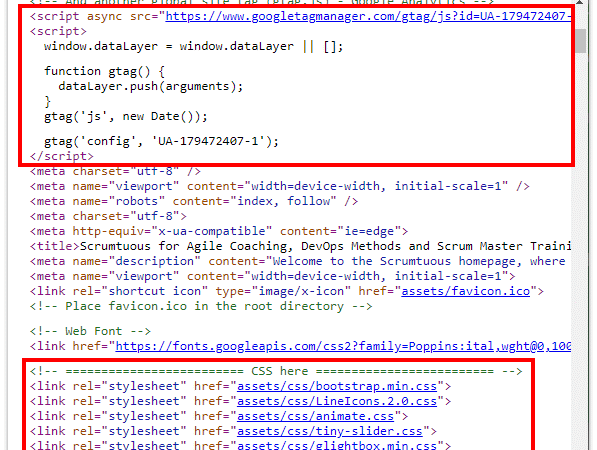Click the meta robots index, follow line

coord(194,201)
